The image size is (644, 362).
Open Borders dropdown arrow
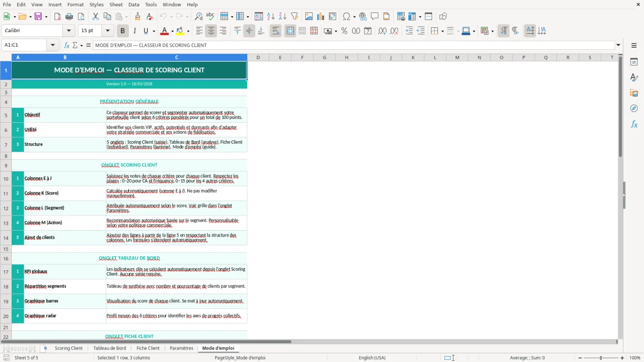point(442,31)
